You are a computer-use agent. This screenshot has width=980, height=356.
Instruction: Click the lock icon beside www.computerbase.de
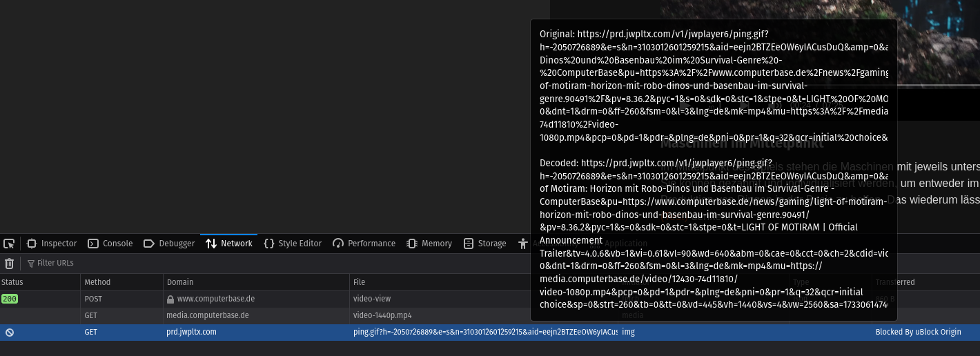[170, 299]
